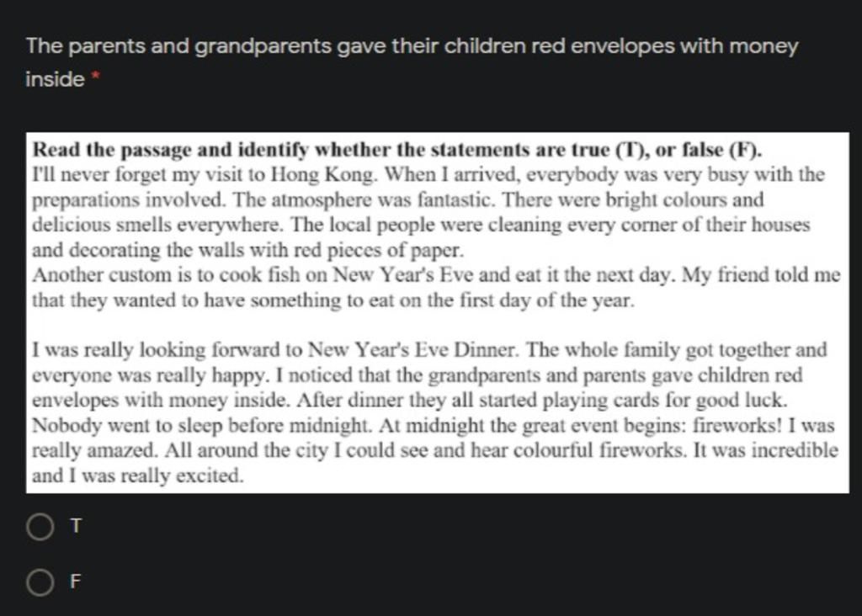Click the line starting 'preparations involved'
The width and height of the screenshot is (862, 616).
point(397,199)
